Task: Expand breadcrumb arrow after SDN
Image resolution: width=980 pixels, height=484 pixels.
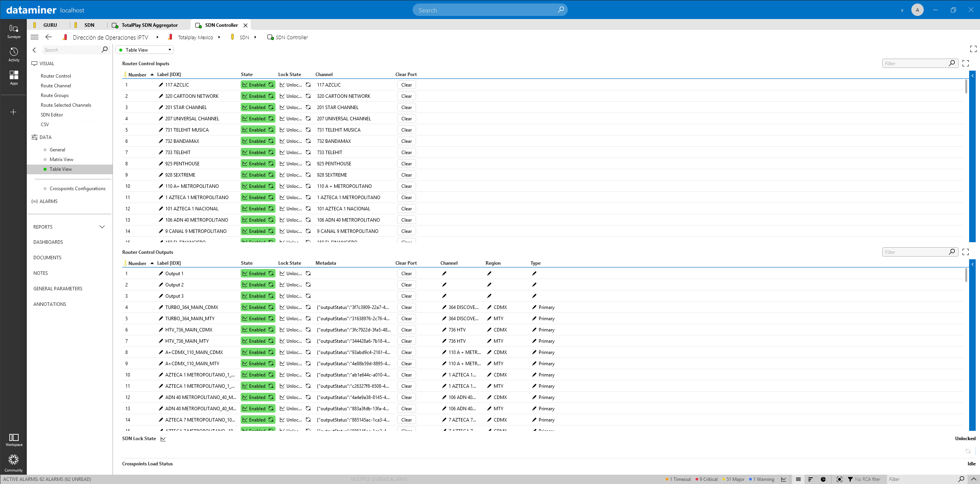Action: coord(255,37)
